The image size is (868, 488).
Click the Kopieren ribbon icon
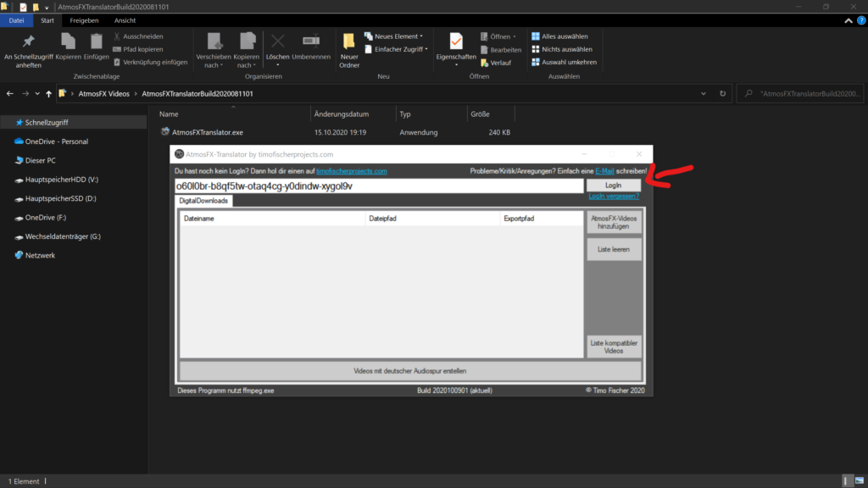(68, 47)
